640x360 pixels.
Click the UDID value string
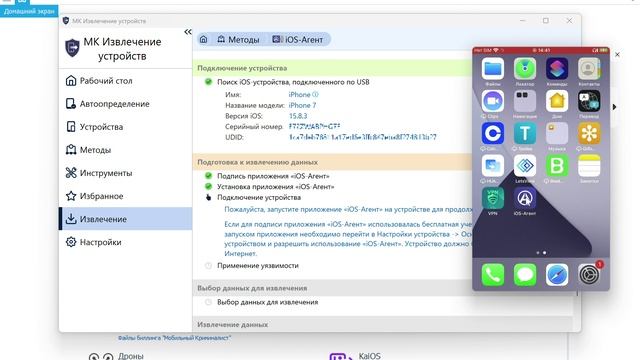[362, 137]
